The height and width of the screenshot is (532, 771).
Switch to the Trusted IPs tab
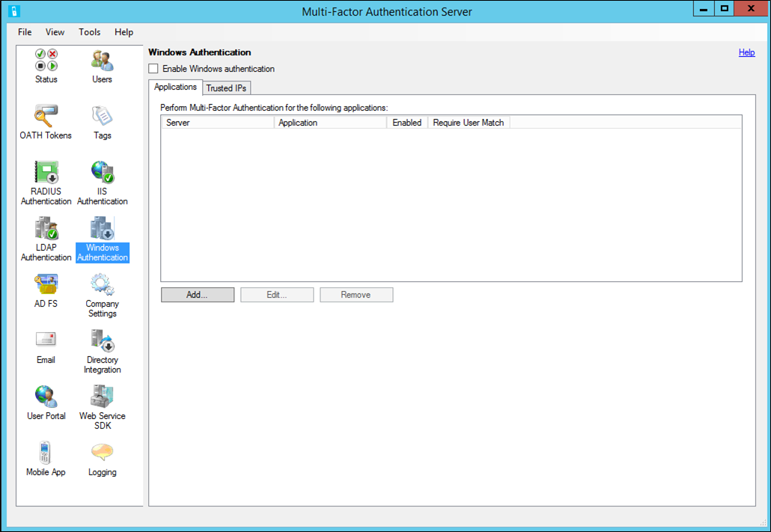point(226,88)
